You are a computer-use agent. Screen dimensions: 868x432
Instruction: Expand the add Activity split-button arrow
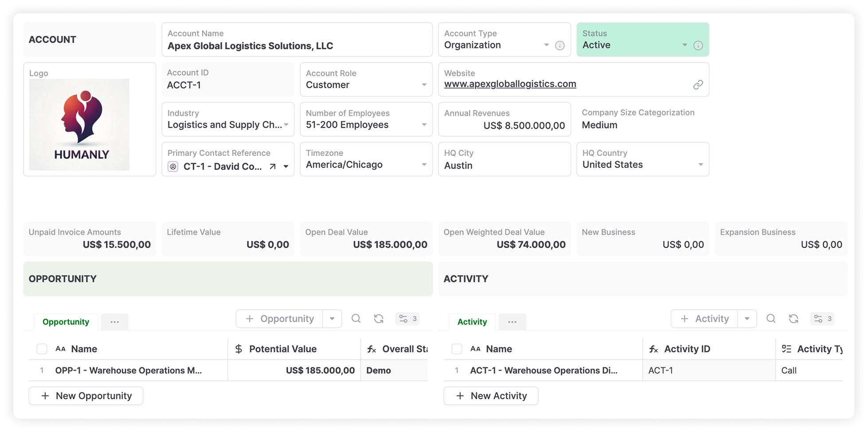747,319
